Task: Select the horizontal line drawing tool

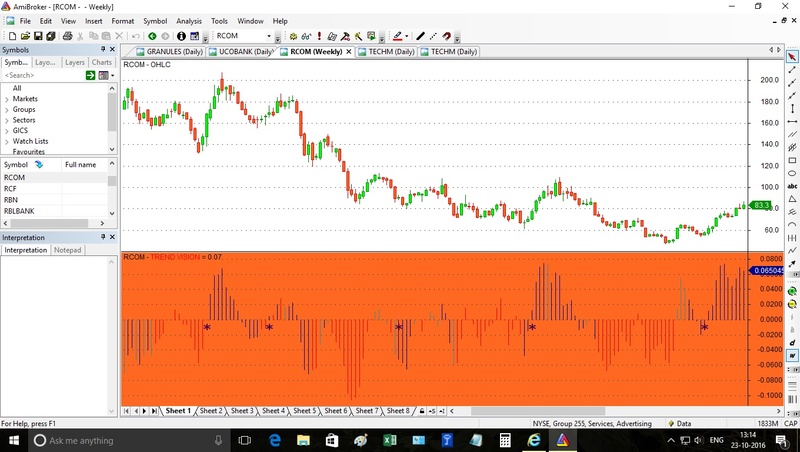Action: [792, 121]
